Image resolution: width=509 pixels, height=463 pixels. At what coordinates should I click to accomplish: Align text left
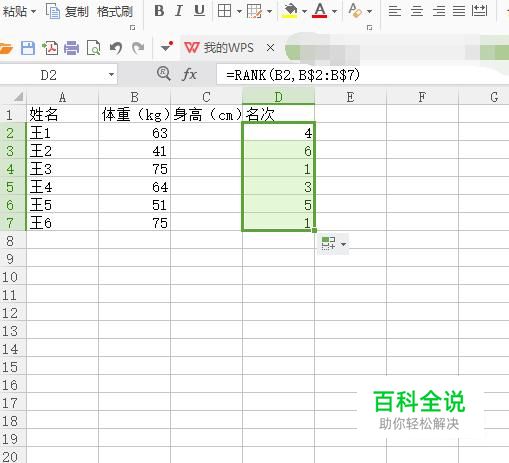[395, 11]
